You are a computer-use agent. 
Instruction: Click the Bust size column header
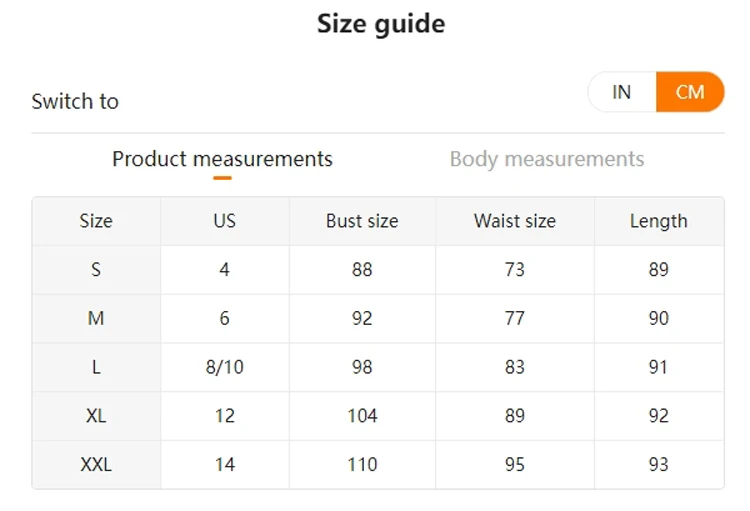click(362, 221)
